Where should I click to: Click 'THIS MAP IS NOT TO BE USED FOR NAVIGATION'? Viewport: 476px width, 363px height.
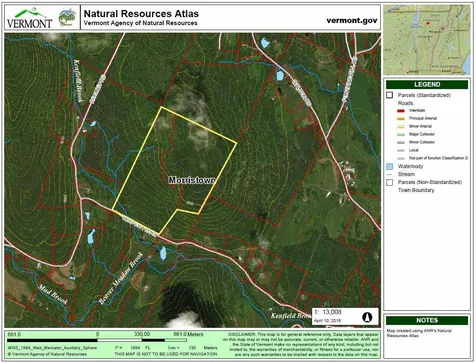(x=166, y=354)
